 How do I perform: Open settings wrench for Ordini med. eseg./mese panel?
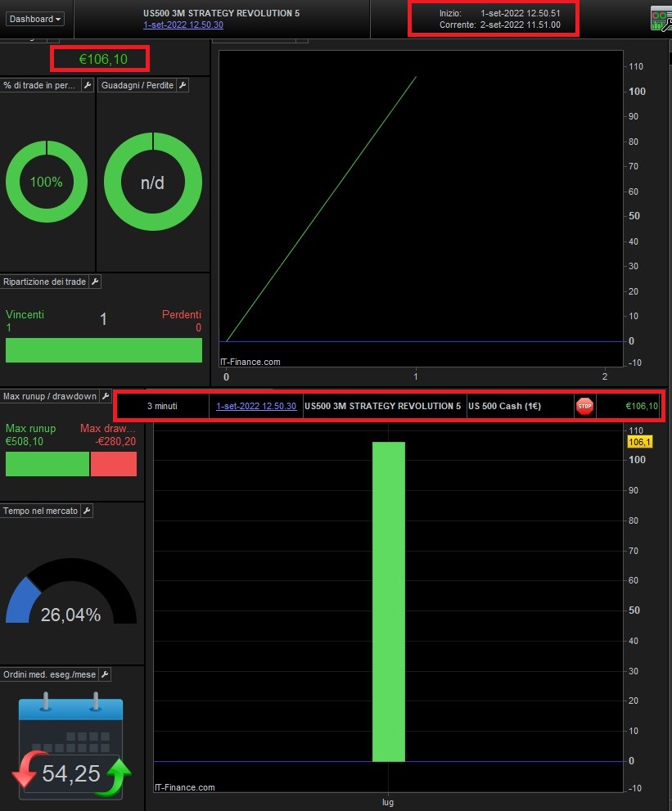coord(105,674)
